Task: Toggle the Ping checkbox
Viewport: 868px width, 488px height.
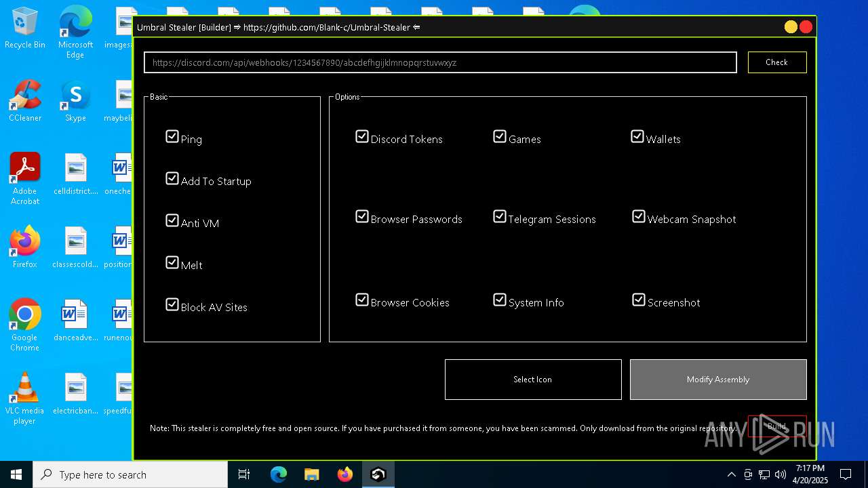Action: point(172,136)
